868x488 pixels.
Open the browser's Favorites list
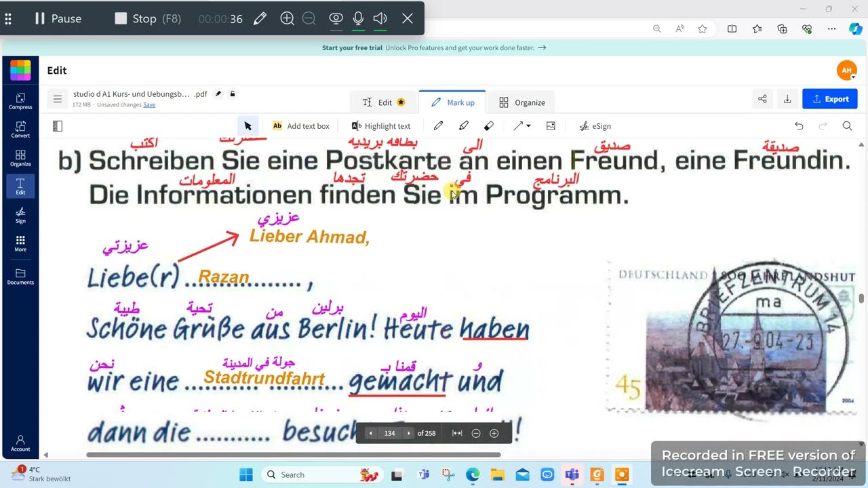[757, 29]
